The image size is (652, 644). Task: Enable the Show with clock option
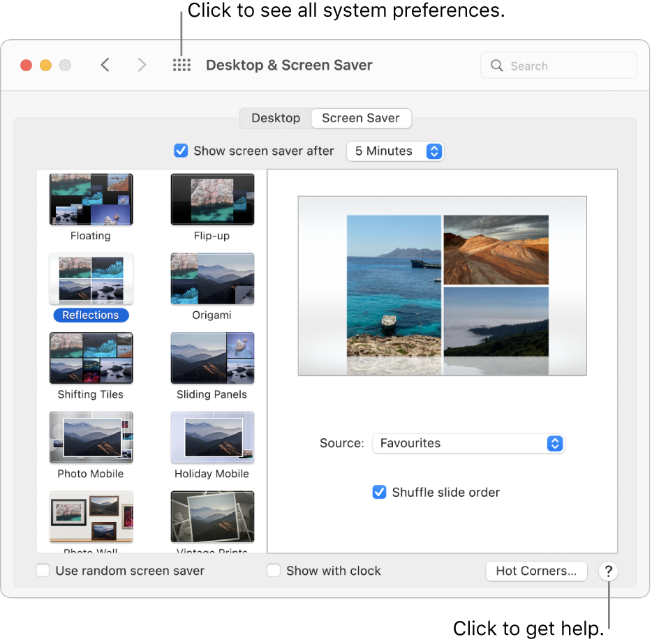(272, 571)
